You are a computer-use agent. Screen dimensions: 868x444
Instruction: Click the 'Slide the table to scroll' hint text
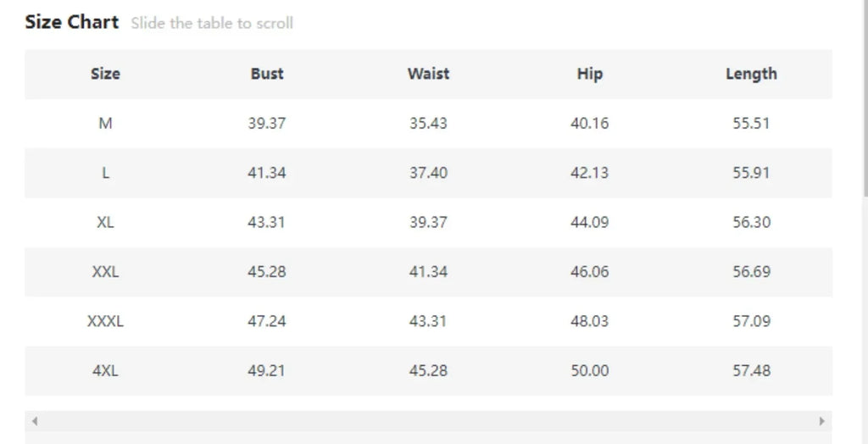pos(212,24)
